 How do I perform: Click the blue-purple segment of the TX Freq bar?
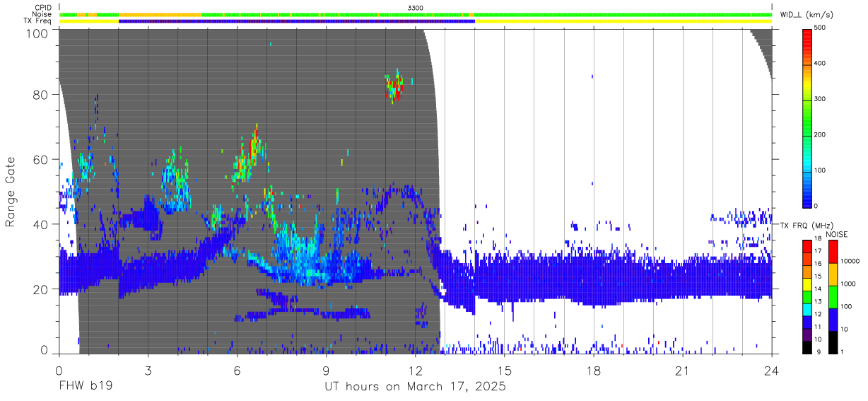[297, 21]
